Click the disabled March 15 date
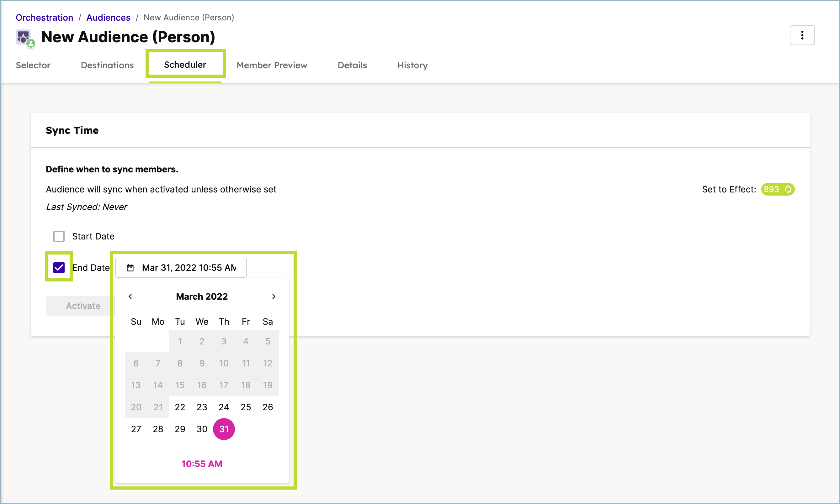This screenshot has width=840, height=504. click(180, 385)
